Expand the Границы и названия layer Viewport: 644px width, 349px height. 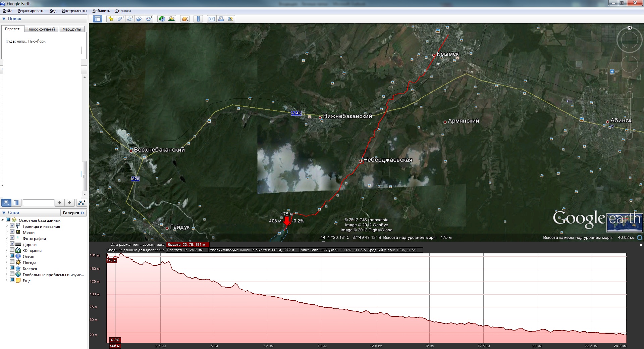(x=7, y=226)
